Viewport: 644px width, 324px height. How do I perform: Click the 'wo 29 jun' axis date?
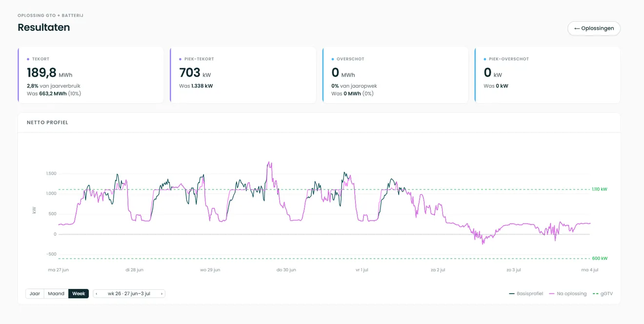[x=210, y=269]
